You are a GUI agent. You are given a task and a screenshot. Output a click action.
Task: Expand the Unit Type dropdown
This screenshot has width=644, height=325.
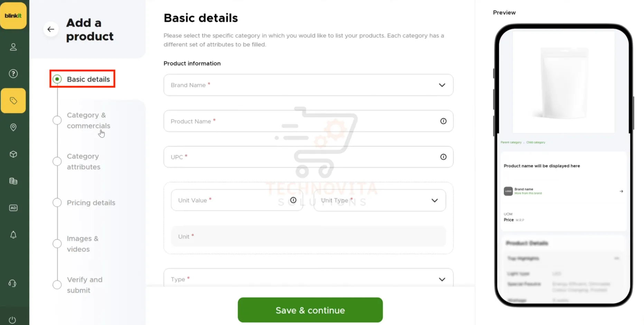(435, 200)
